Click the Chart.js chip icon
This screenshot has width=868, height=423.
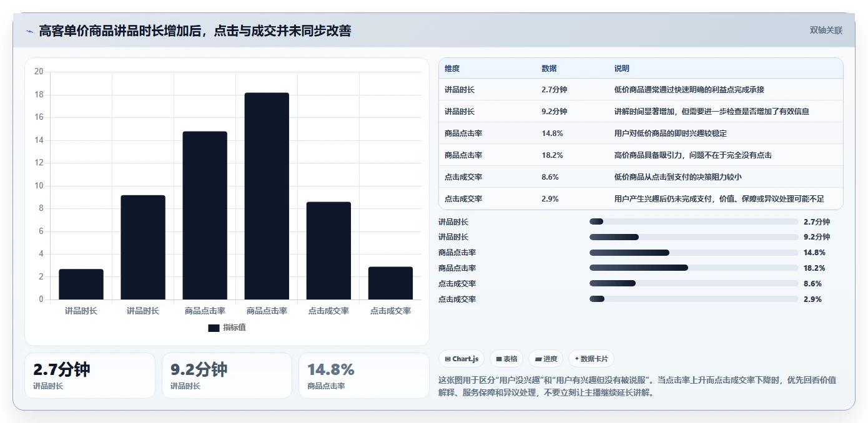coord(448,359)
